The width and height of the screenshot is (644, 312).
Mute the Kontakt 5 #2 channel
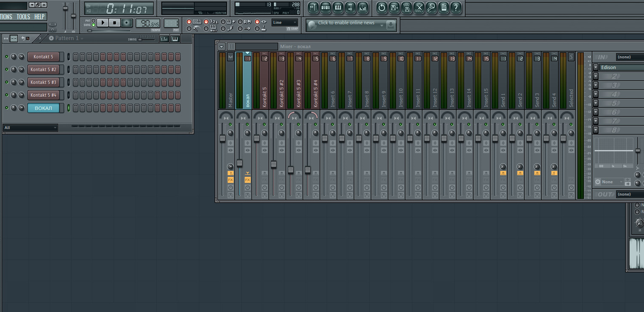pos(7,69)
